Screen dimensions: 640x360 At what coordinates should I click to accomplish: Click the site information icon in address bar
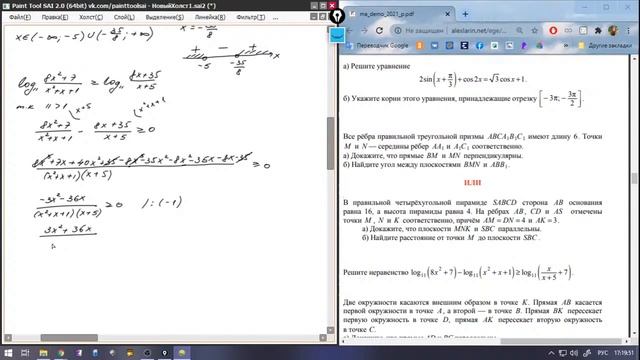tap(398, 31)
